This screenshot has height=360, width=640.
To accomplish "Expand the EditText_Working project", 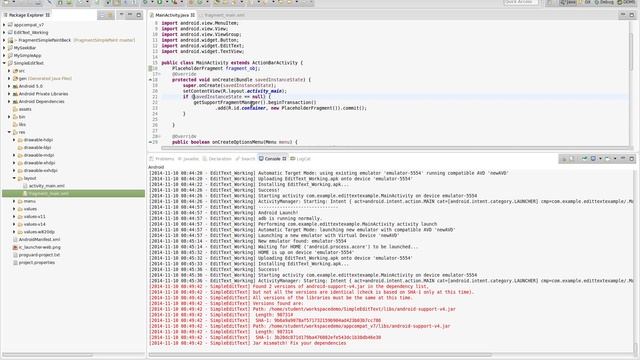I will 4,33.
